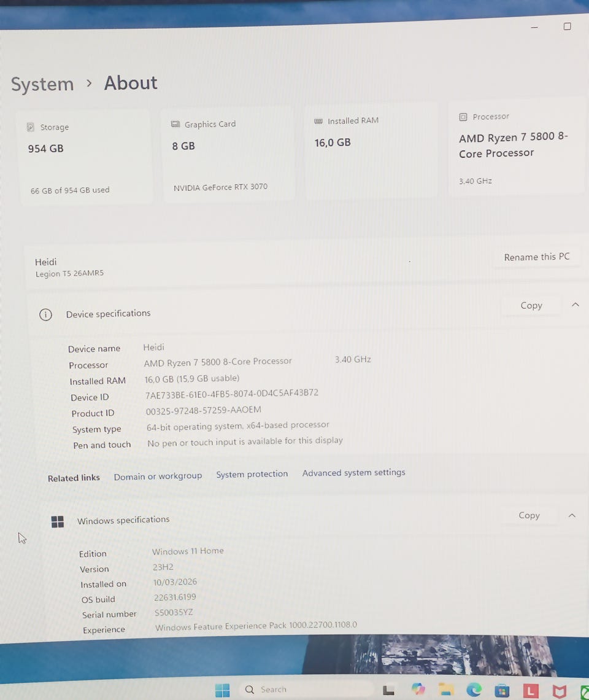
Task: Click the 'About' page heading
Action: coord(131,83)
